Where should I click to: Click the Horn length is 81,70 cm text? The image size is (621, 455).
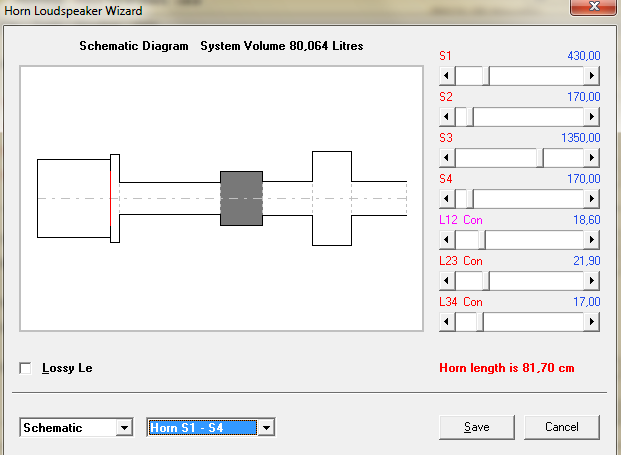coord(507,368)
